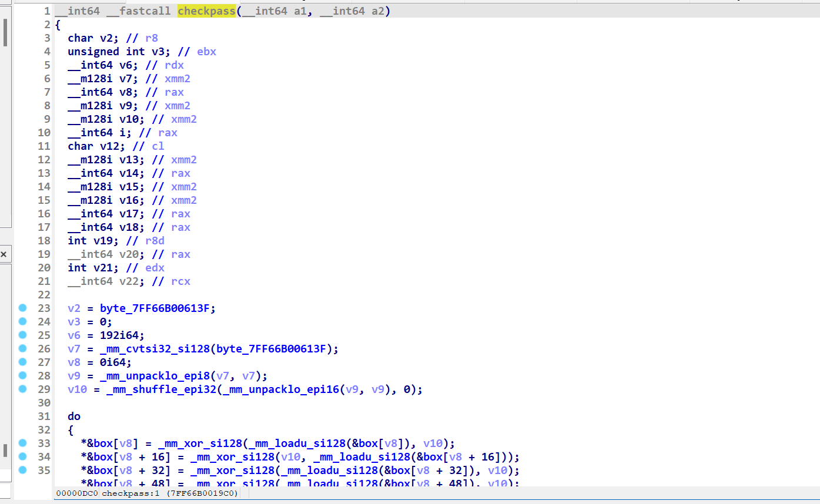Click the __m128i v7 declaration

click(103, 79)
